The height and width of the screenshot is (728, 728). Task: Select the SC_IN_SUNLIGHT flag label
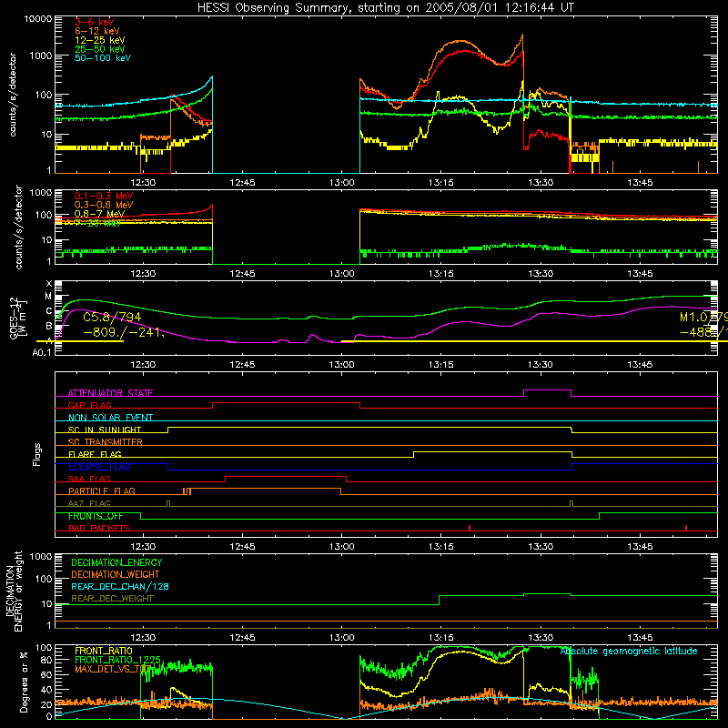pyautogui.click(x=105, y=430)
